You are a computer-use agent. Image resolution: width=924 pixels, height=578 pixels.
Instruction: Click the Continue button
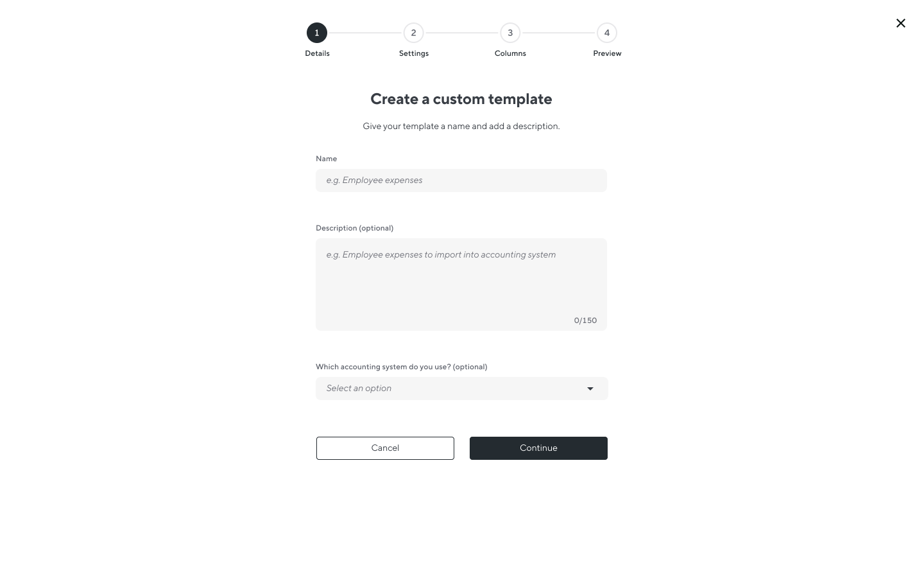538,448
